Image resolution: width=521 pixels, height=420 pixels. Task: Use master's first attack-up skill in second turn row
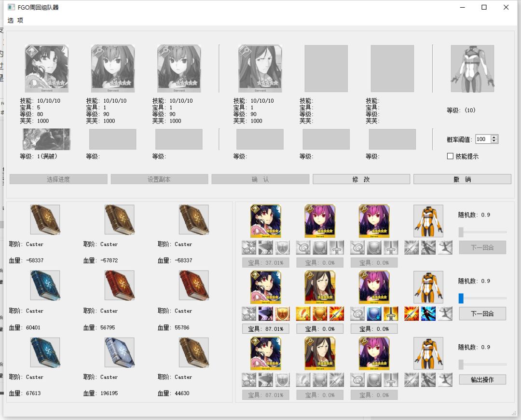click(411, 314)
